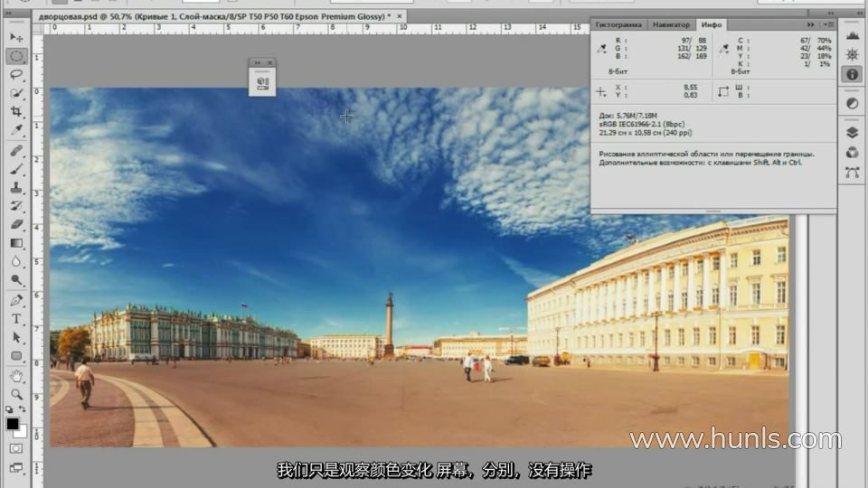The width and height of the screenshot is (868, 488).
Task: Select the Инфо tab
Action: point(712,25)
